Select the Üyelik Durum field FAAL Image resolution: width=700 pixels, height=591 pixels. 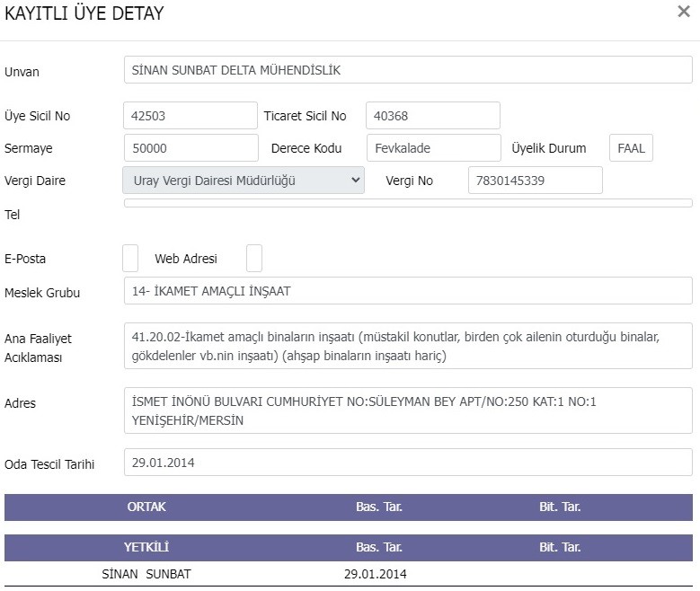pos(631,147)
